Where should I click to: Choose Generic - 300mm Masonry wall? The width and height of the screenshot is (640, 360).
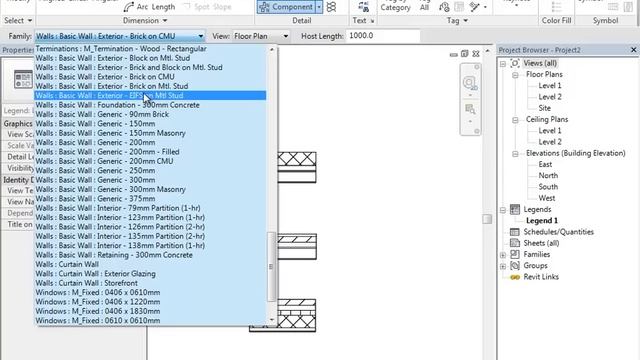point(150,189)
